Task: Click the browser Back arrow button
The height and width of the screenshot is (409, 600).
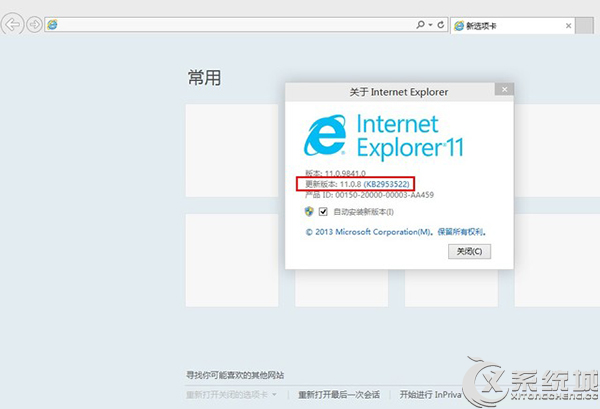Action: pos(12,24)
